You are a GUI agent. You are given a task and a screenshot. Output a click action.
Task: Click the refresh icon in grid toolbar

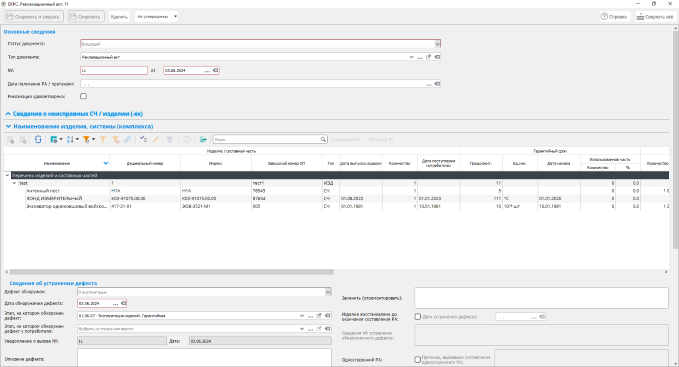[x=38, y=139]
